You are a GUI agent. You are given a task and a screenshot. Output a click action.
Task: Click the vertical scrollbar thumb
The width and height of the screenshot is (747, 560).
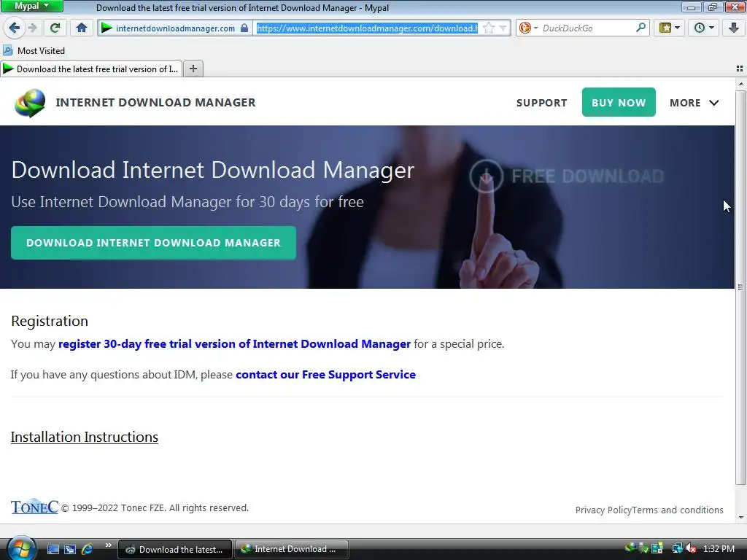tap(740, 287)
